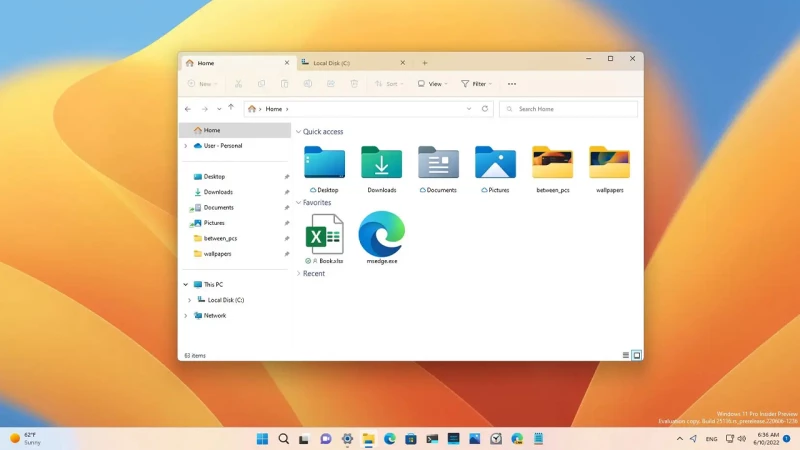Image resolution: width=800 pixels, height=450 pixels.
Task: Click pin icon next to sidebar wallpapers
Action: coord(287,254)
